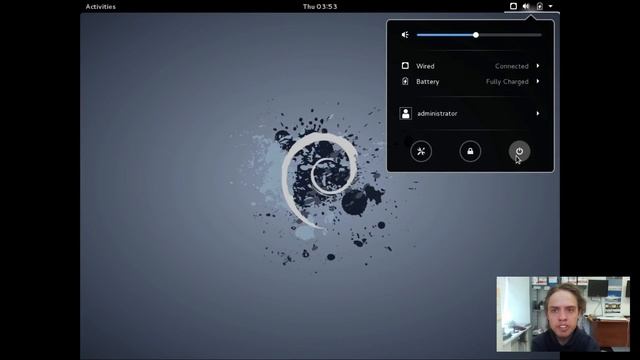Collapse the system menu arrow in top bar
The height and width of the screenshot is (360, 640).
(550, 7)
